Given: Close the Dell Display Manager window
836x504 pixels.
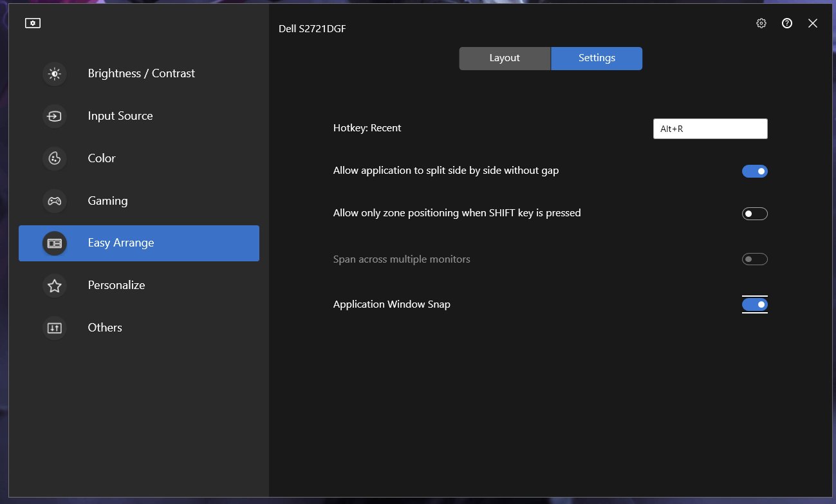Looking at the screenshot, I should [x=813, y=23].
